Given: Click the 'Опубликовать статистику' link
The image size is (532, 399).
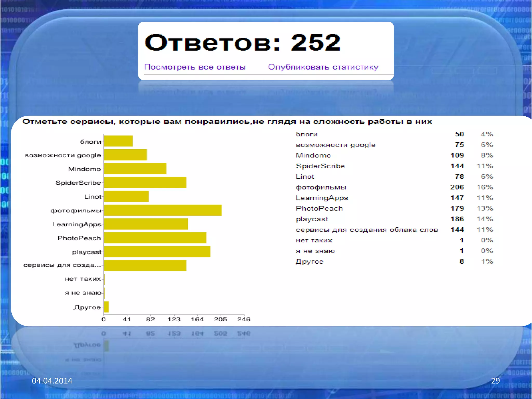Looking at the screenshot, I should click(323, 67).
